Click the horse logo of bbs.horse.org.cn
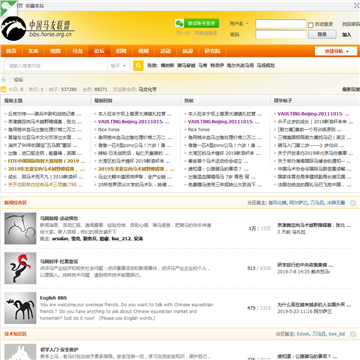The width and height of the screenshot is (360, 360). click(x=14, y=29)
